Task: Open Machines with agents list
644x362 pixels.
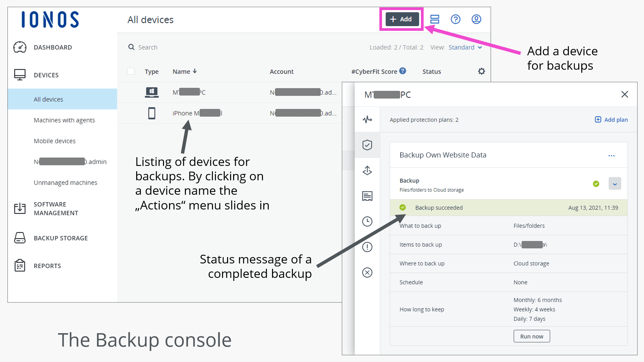Action: (64, 120)
